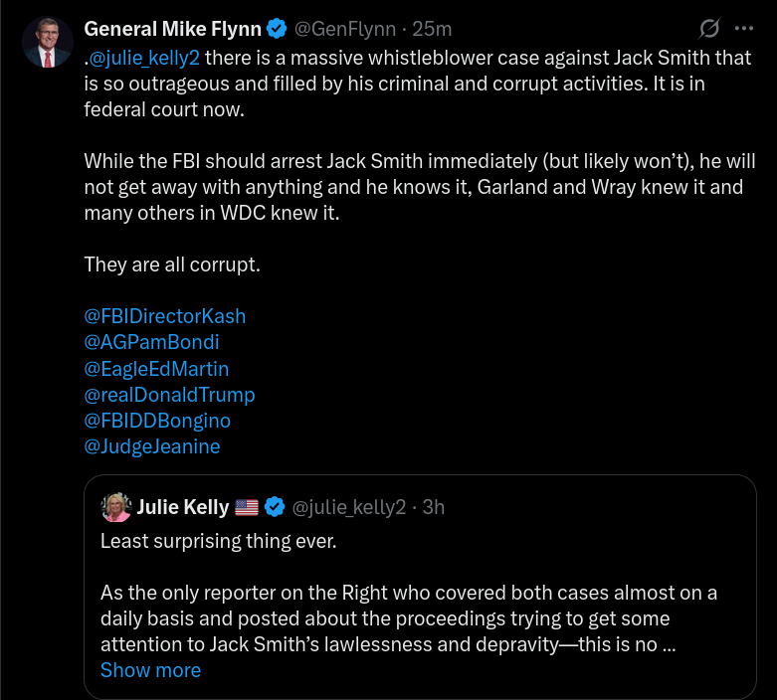
Task: Open the @EagleEdMartin mention
Action: click(156, 369)
